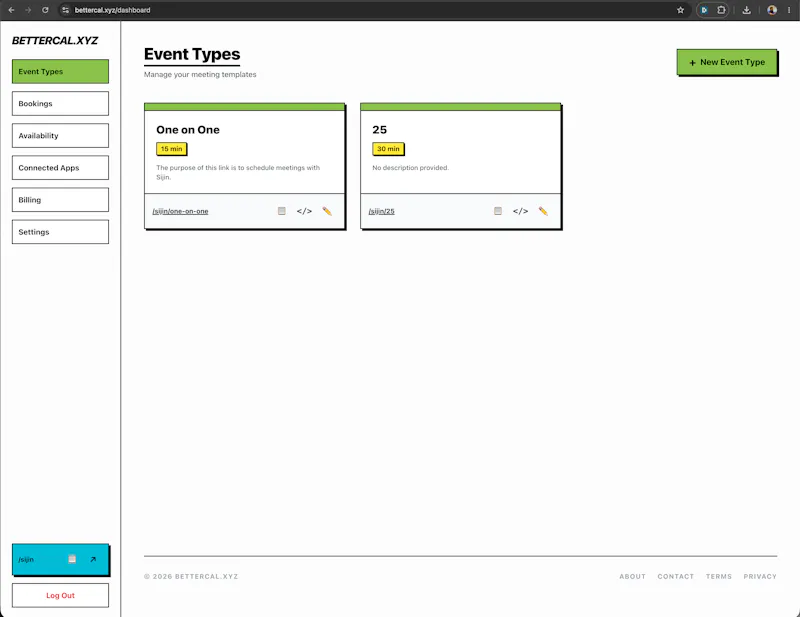Open embed code for the 25 event
This screenshot has width=800, height=617.
tap(520, 211)
